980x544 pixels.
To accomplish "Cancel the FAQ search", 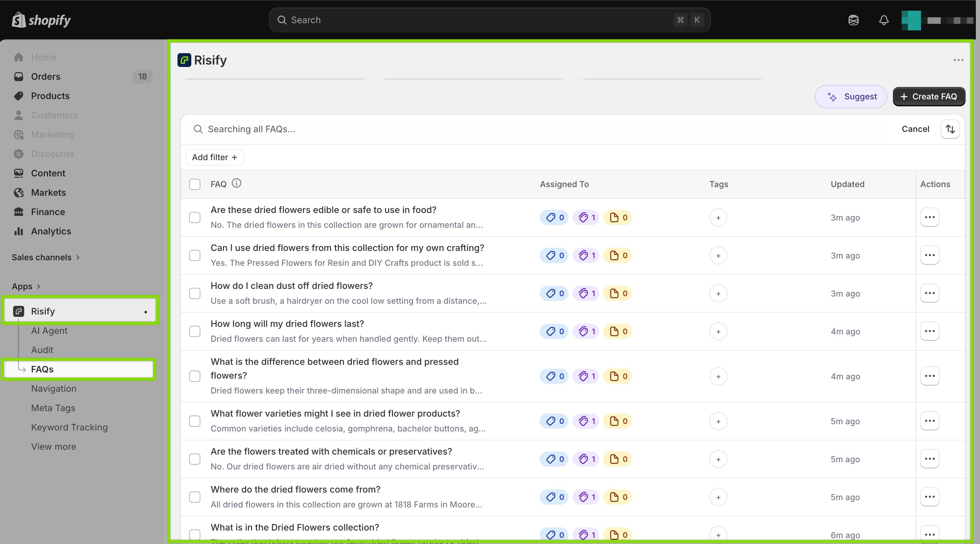I will pyautogui.click(x=915, y=129).
